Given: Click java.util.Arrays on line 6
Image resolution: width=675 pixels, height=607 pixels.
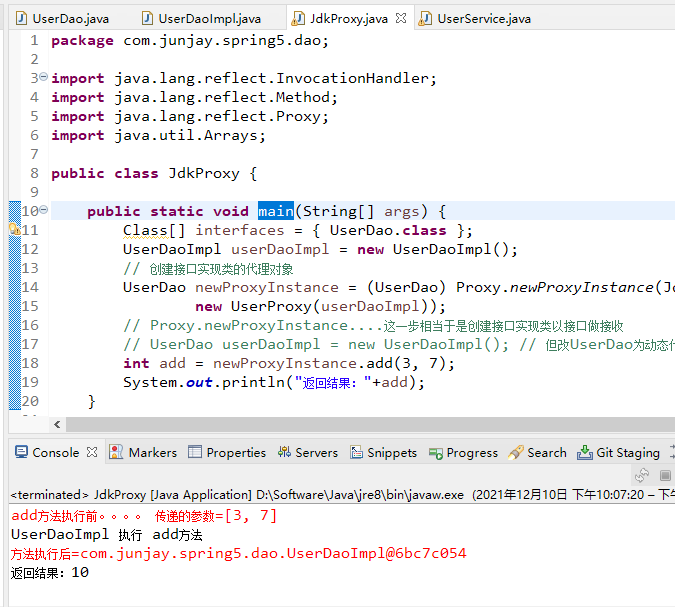Looking at the screenshot, I should [x=186, y=135].
